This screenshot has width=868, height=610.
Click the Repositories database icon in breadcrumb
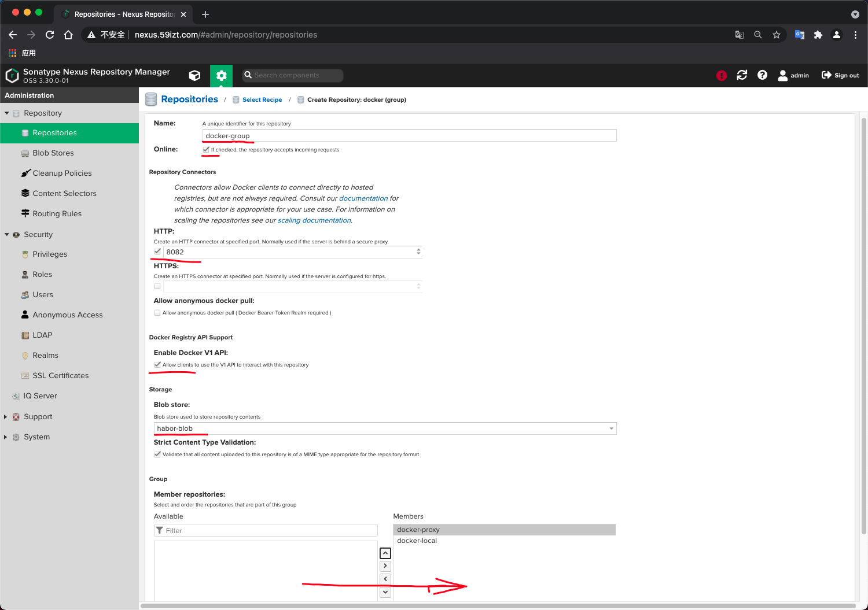tap(151, 99)
